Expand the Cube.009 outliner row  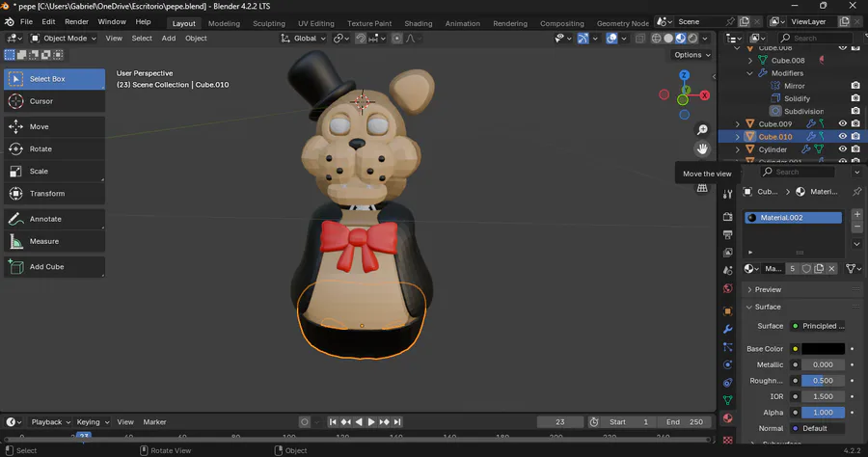pyautogui.click(x=738, y=124)
